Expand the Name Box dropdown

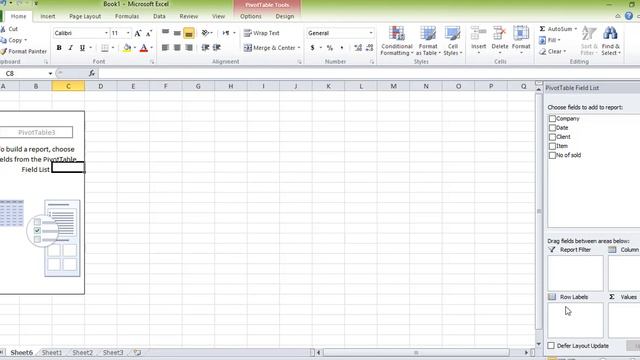point(50,73)
